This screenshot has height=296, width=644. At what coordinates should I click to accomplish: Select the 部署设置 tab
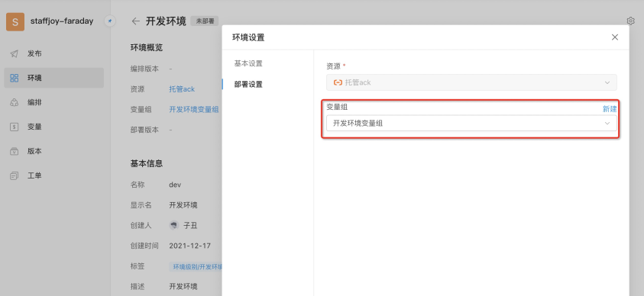coord(248,85)
